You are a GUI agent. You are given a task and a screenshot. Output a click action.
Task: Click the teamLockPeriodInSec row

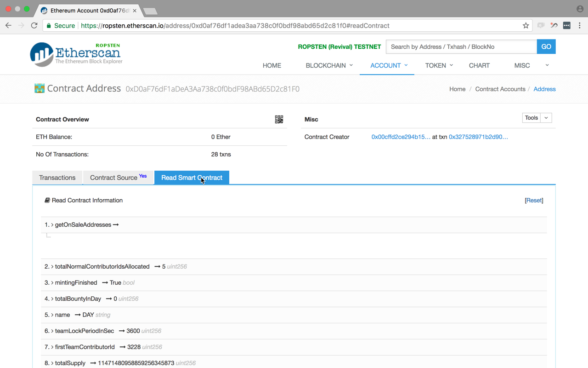294,331
